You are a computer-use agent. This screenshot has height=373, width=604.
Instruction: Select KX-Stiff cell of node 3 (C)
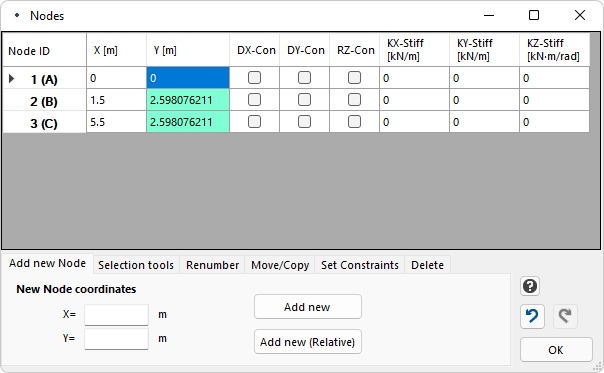[414, 122]
